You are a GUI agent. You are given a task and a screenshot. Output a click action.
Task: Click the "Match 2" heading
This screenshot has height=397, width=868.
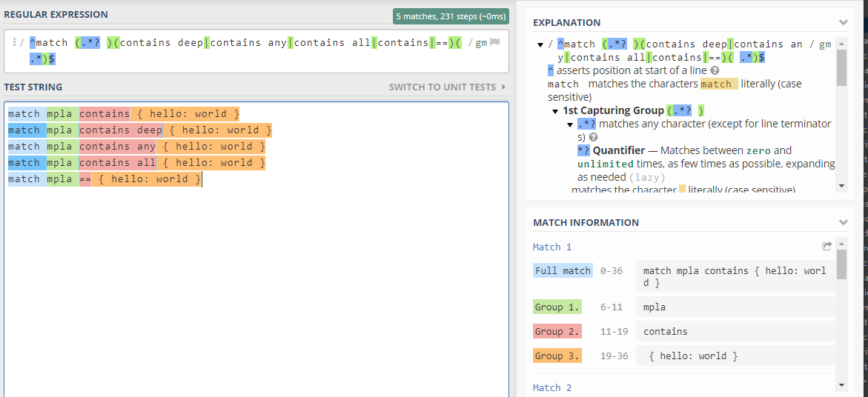pos(552,388)
